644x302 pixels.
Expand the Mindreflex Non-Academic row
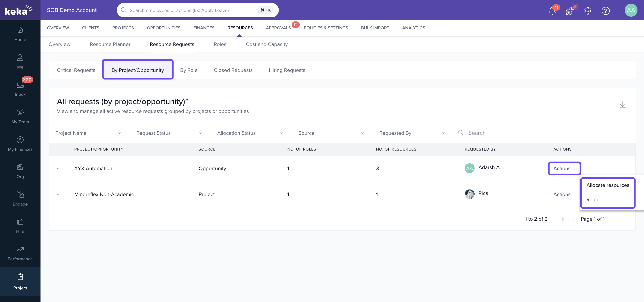click(58, 194)
